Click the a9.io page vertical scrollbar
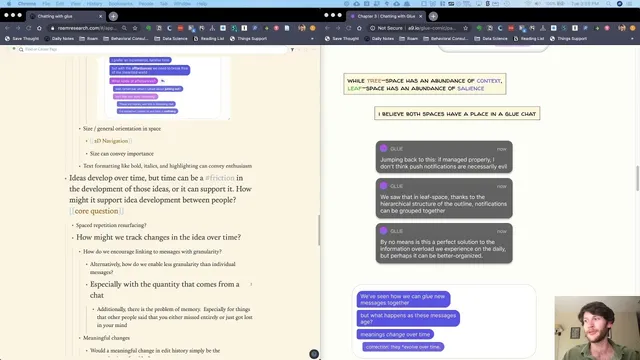Screen dimensions: 640x360 click(x=638, y=178)
